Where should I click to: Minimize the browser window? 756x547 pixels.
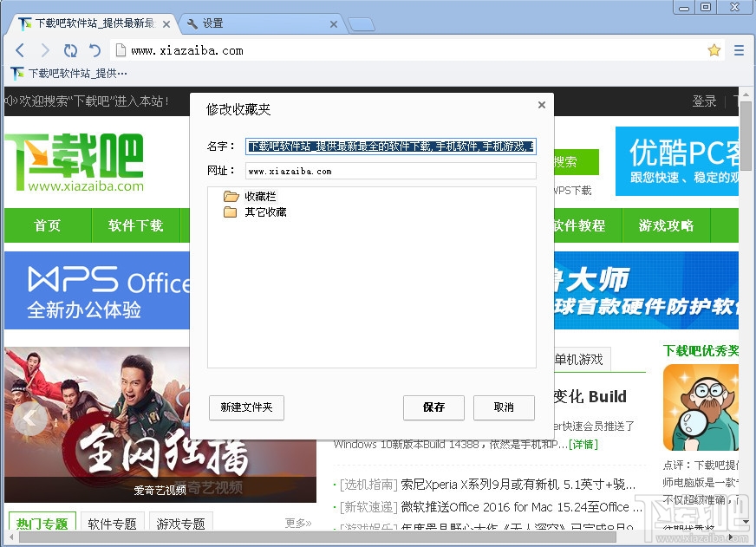684,7
